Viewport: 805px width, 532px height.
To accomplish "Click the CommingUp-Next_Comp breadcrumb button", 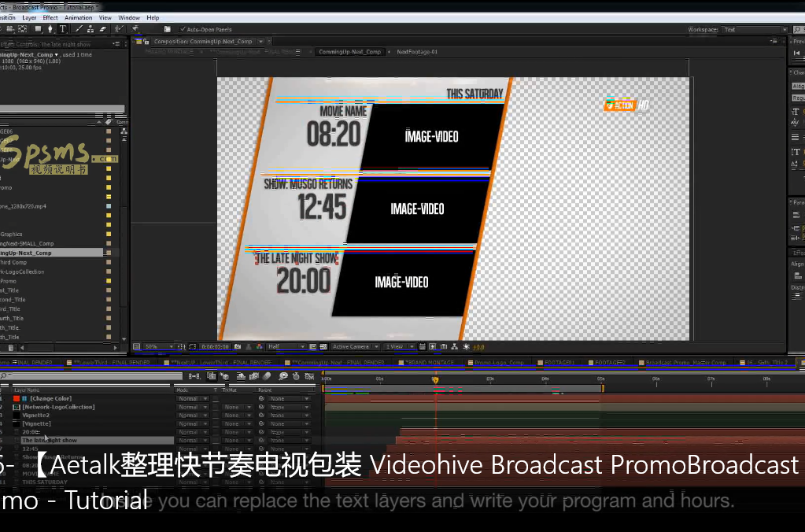I will coord(349,52).
